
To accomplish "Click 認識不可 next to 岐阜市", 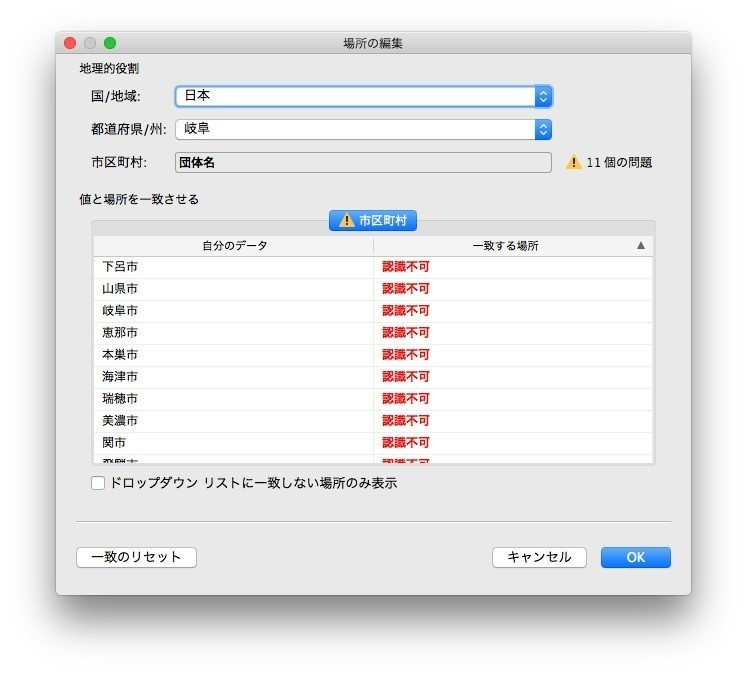I will (x=405, y=311).
